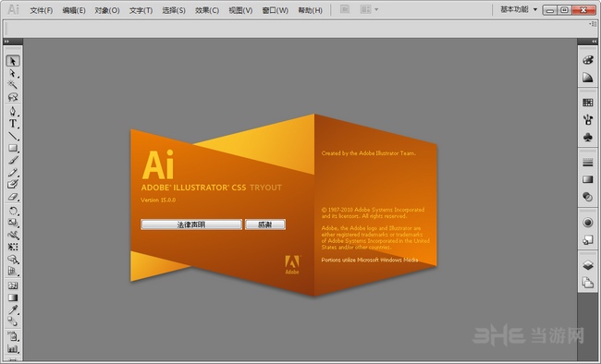Select the Paintbrush tool
Viewport: 601px width, 364px height.
pyautogui.click(x=13, y=160)
